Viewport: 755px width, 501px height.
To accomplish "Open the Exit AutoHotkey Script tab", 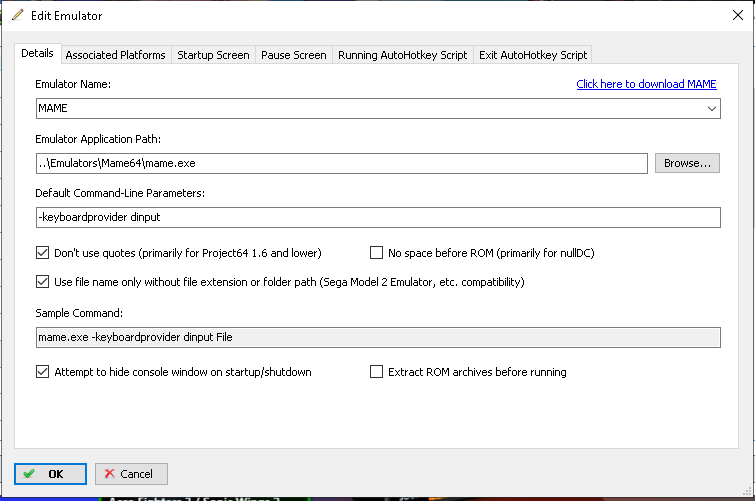I will pos(533,55).
